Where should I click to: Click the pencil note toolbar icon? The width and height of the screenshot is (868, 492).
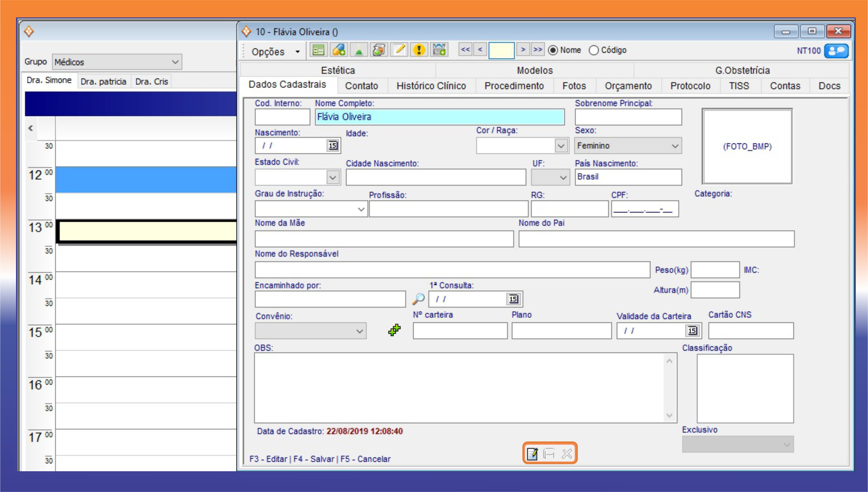(399, 50)
